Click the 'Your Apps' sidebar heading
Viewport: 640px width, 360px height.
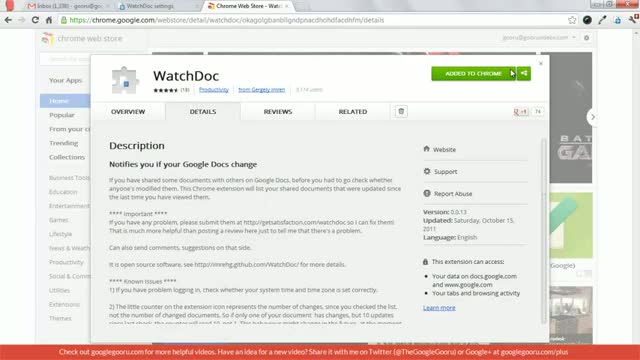[x=66, y=80]
